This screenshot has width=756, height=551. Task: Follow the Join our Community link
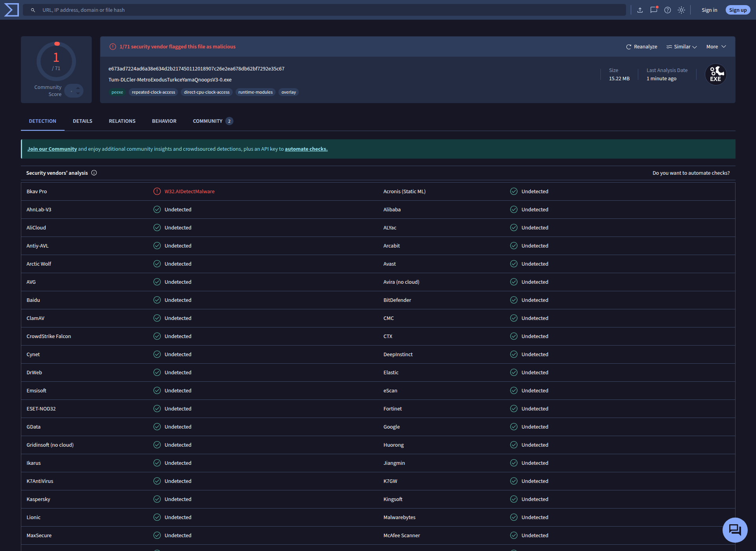52,149
